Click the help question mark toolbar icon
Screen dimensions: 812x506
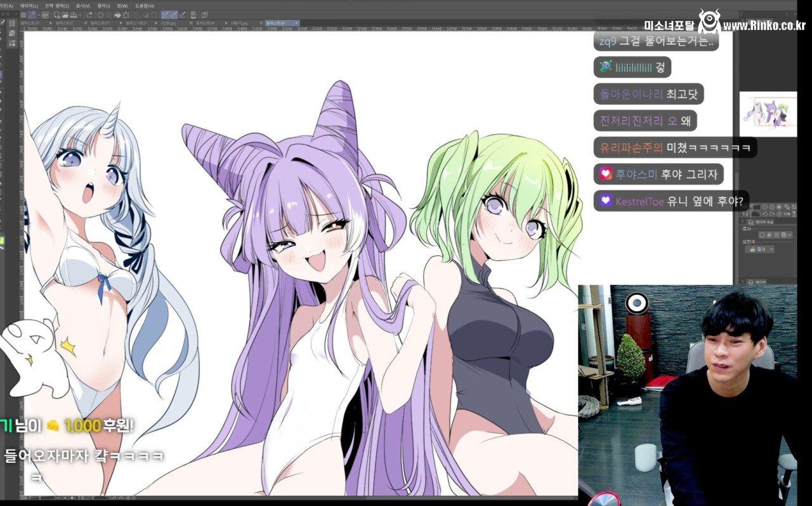point(206,15)
